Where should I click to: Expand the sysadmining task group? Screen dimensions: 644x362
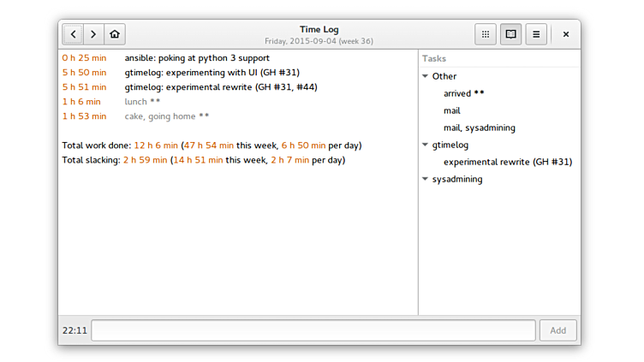(x=425, y=179)
